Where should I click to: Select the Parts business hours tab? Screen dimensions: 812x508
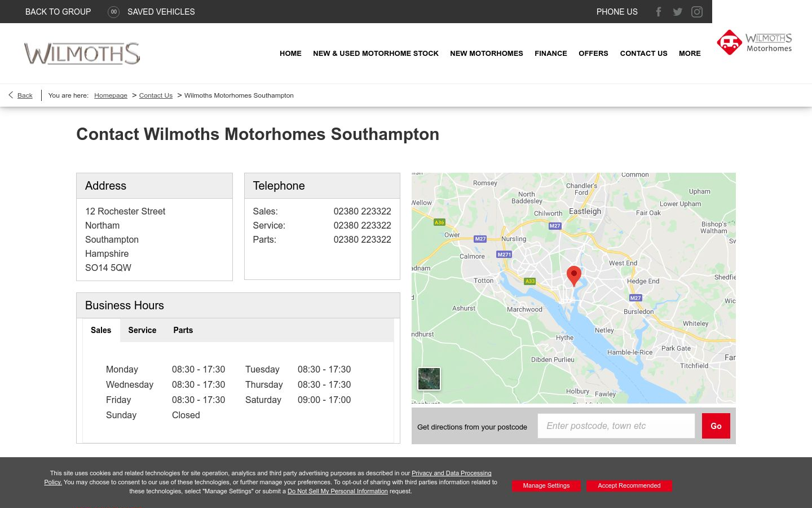(x=183, y=330)
